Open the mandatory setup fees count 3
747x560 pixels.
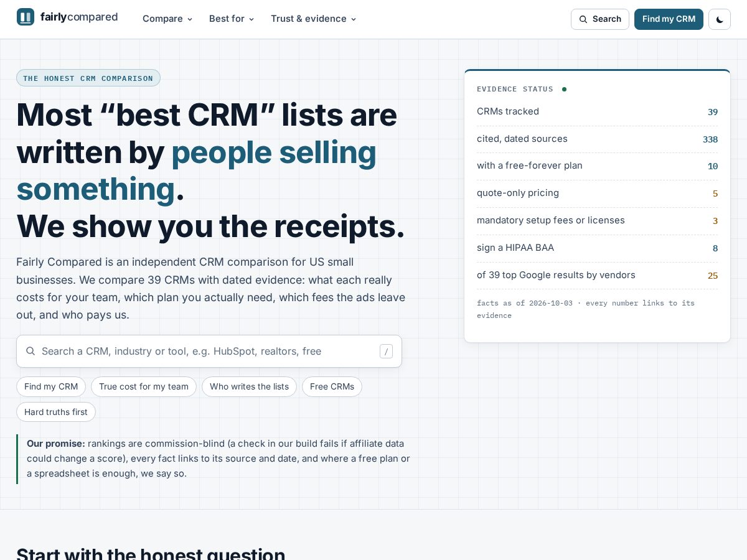pos(715,221)
